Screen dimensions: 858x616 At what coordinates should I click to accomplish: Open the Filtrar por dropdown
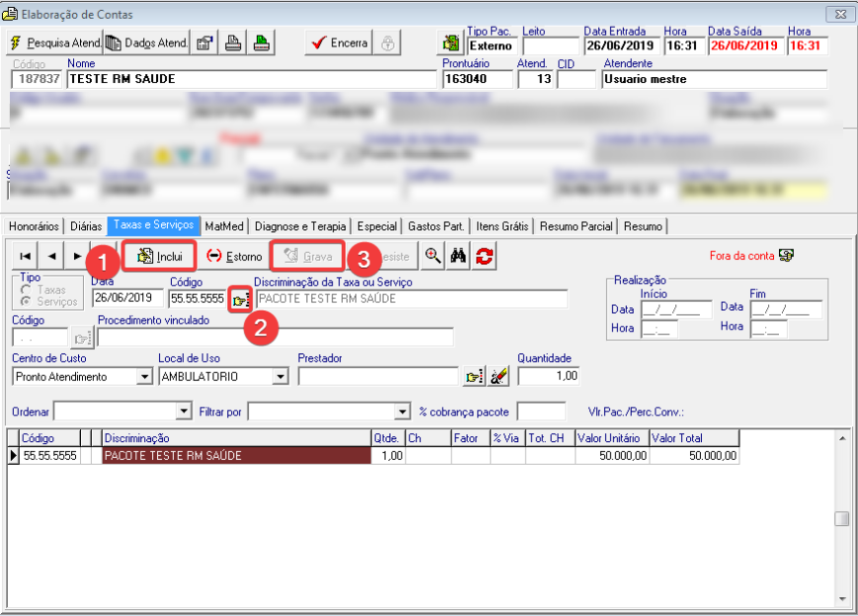pyautogui.click(x=403, y=411)
